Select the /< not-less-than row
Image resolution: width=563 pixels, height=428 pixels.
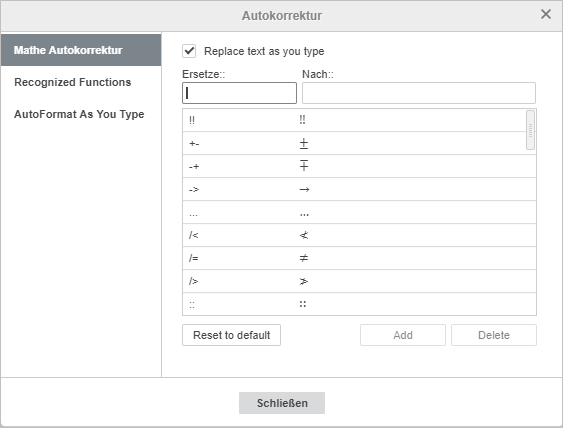tap(359, 235)
